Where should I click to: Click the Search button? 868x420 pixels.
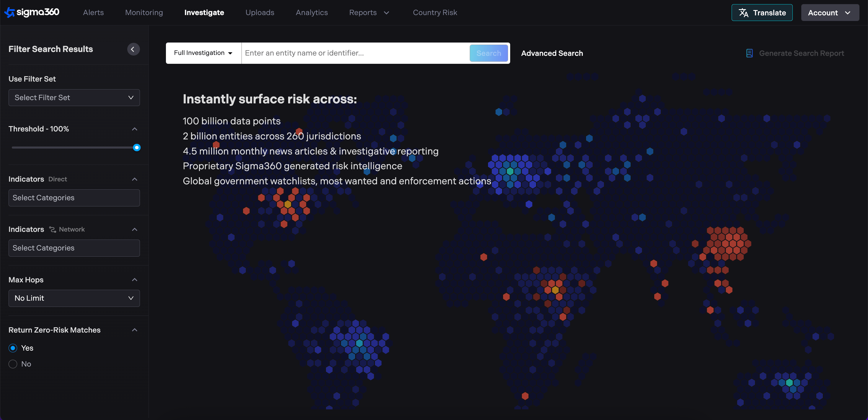click(x=488, y=53)
